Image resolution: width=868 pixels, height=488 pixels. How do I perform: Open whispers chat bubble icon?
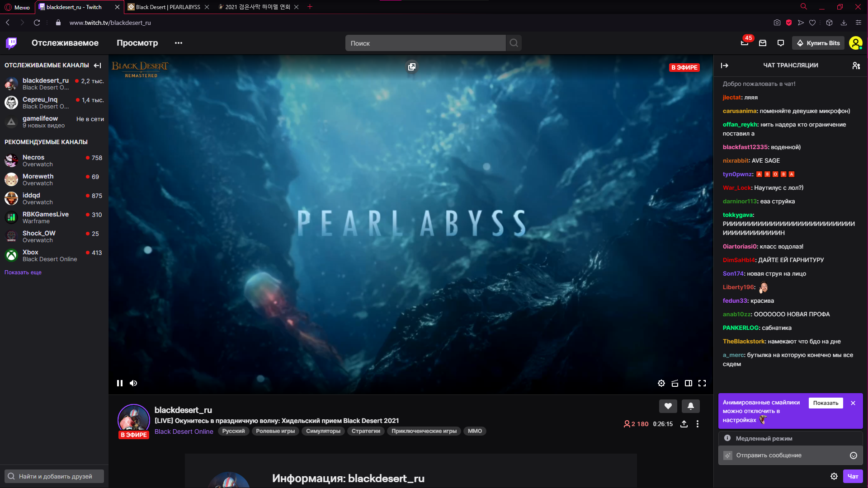pyautogui.click(x=781, y=43)
